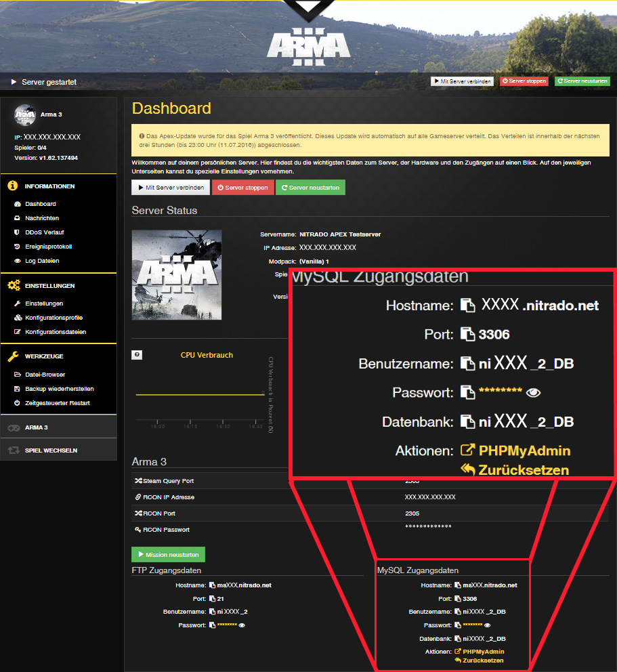Viewport: 617px width, 672px height.
Task: Click the Modpack (Vanilla) 1 value
Action: pos(314,261)
